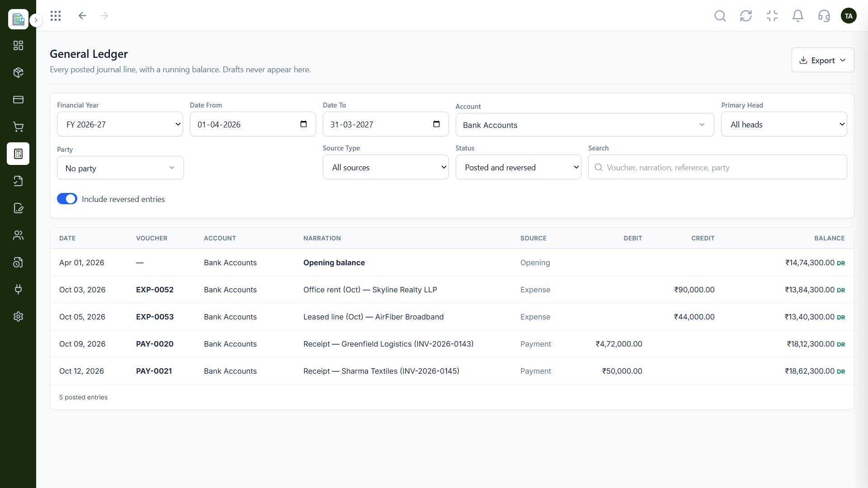Click the Date To field 31-03-2027
This screenshot has height=488, width=868.
[386, 124]
